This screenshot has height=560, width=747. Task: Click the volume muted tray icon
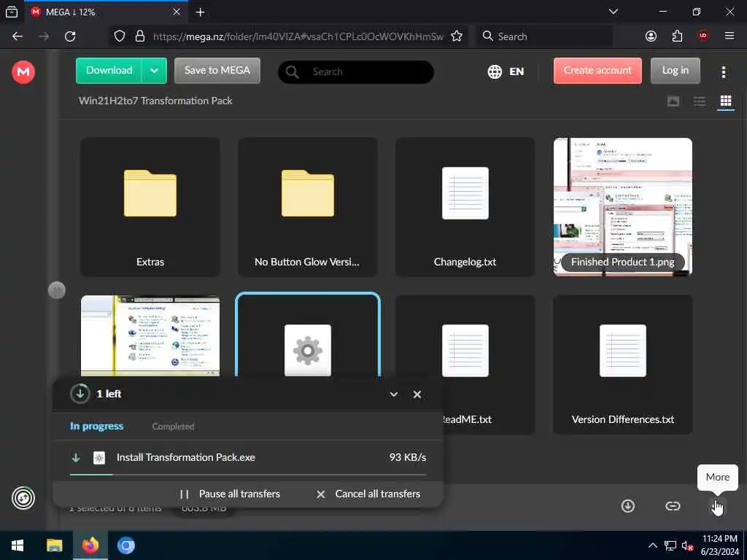click(687, 545)
